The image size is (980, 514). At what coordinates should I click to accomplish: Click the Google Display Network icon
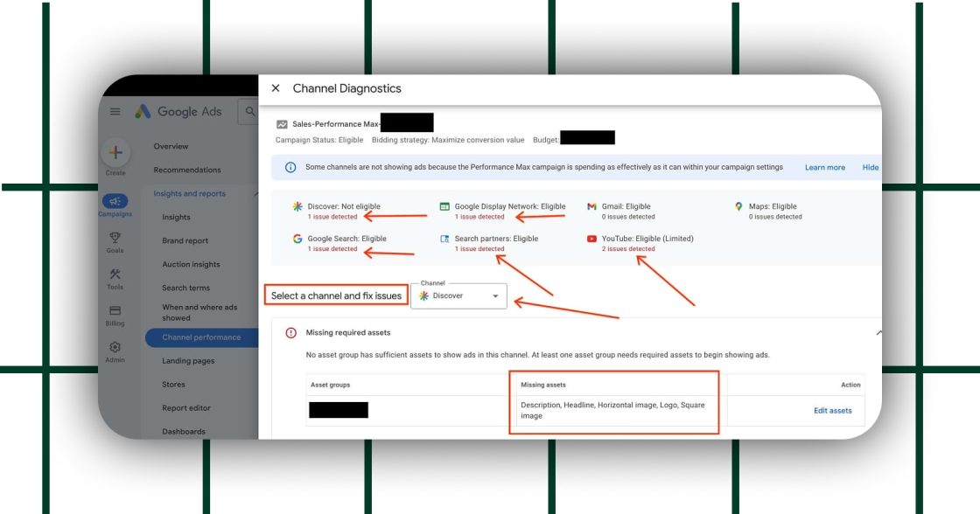click(444, 206)
